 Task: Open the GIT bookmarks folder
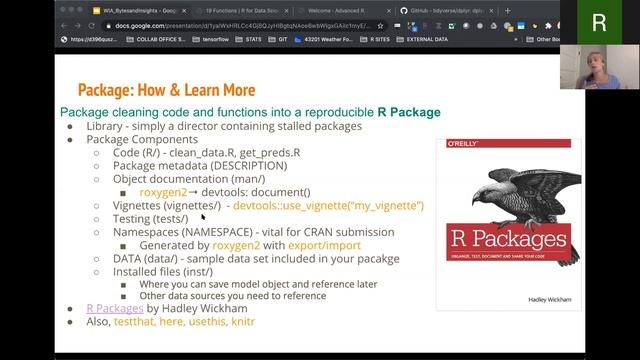point(278,40)
